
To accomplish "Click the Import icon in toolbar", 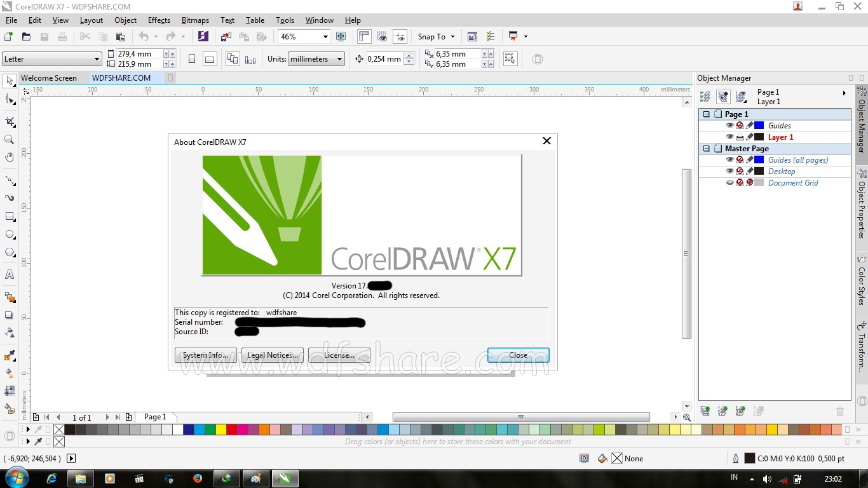I will 226,37.
